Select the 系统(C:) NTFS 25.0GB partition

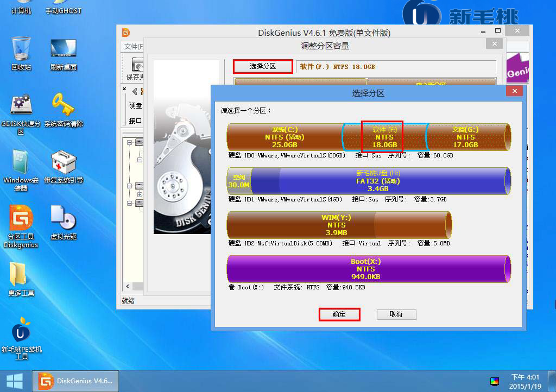point(285,137)
